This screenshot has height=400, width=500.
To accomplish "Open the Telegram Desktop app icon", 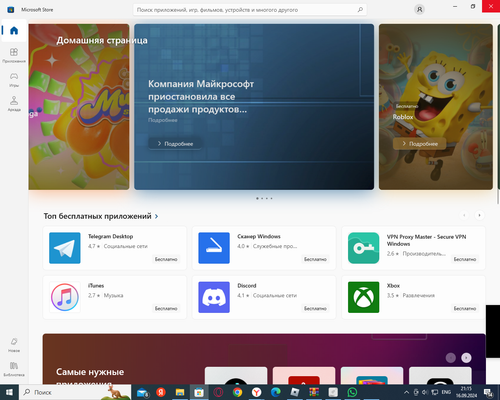I will (65, 248).
